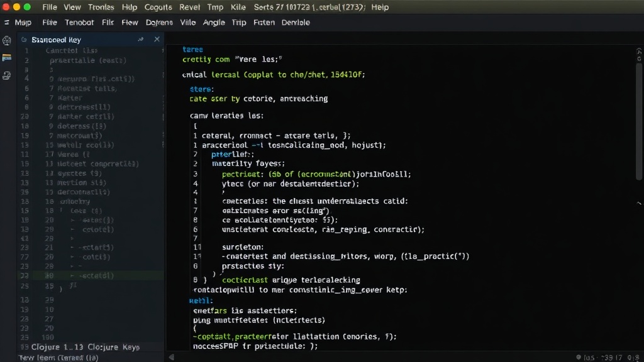Select the 'Hatter' tree row

click(70, 98)
